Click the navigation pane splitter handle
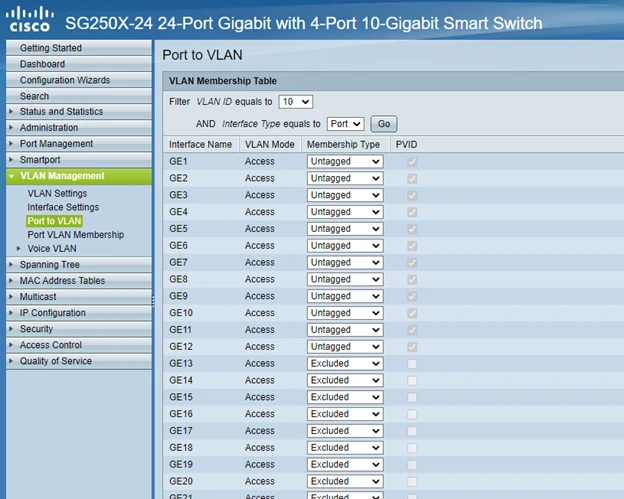The width and height of the screenshot is (624, 499). [153, 301]
